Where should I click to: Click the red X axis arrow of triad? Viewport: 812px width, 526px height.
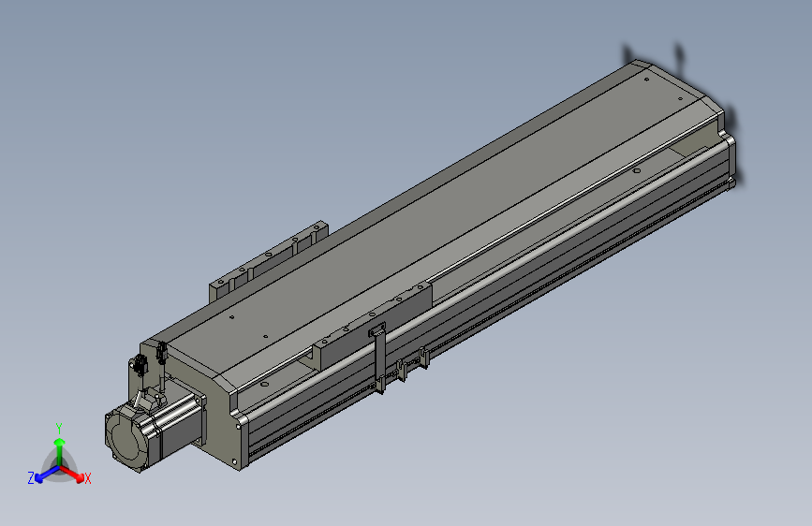point(72,474)
